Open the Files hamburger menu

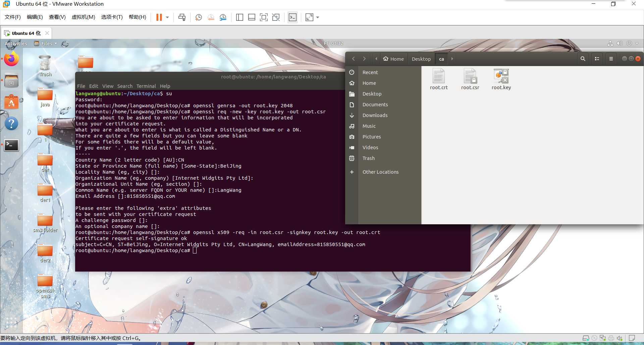[x=611, y=59]
